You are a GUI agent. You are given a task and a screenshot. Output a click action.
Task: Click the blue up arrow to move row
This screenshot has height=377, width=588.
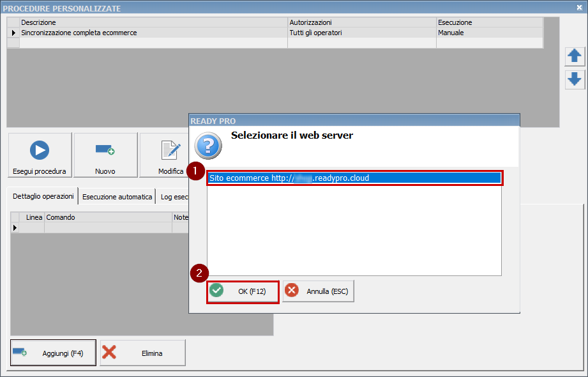point(575,56)
